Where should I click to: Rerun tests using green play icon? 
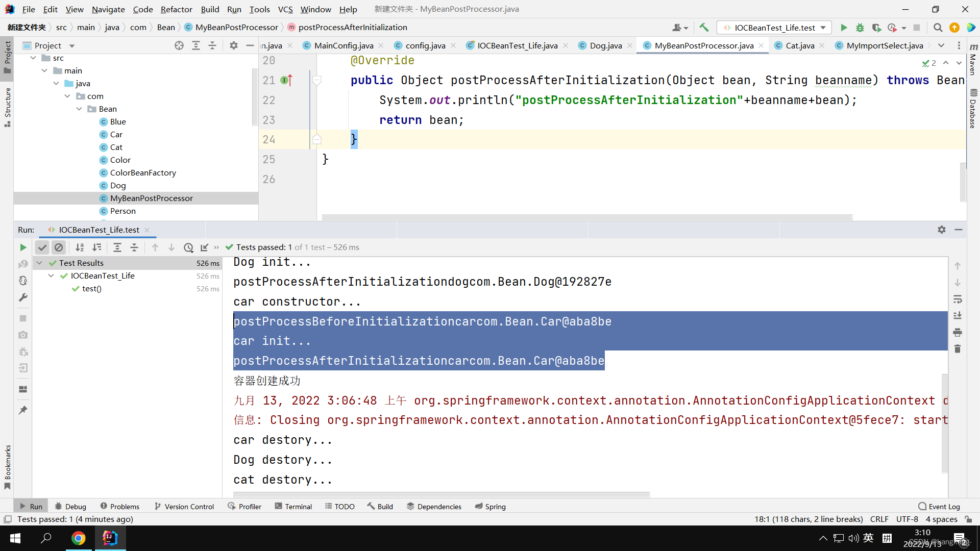coord(23,247)
